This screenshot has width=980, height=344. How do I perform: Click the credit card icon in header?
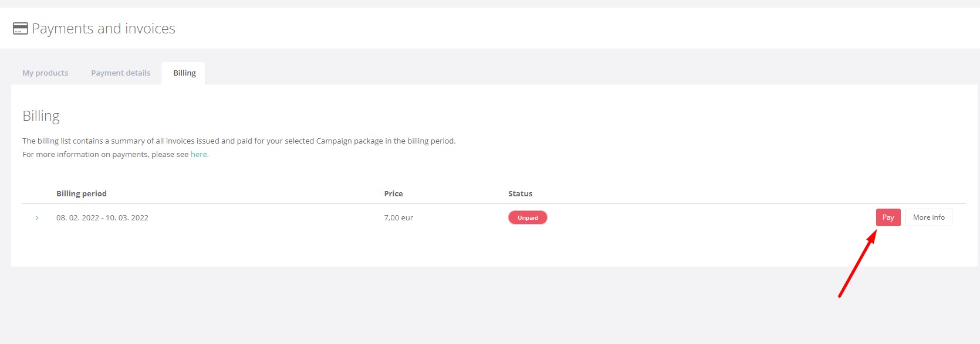coord(21,29)
